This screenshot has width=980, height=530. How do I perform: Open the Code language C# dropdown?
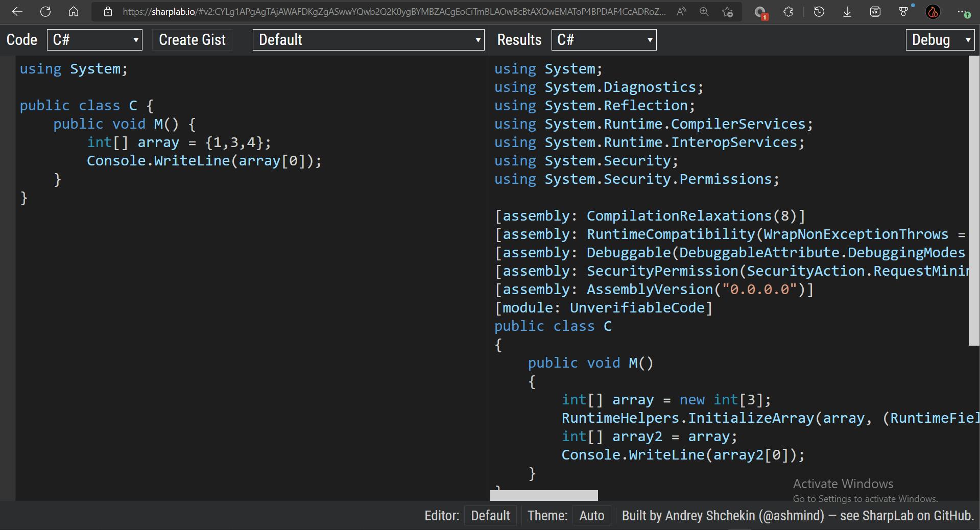tap(94, 40)
